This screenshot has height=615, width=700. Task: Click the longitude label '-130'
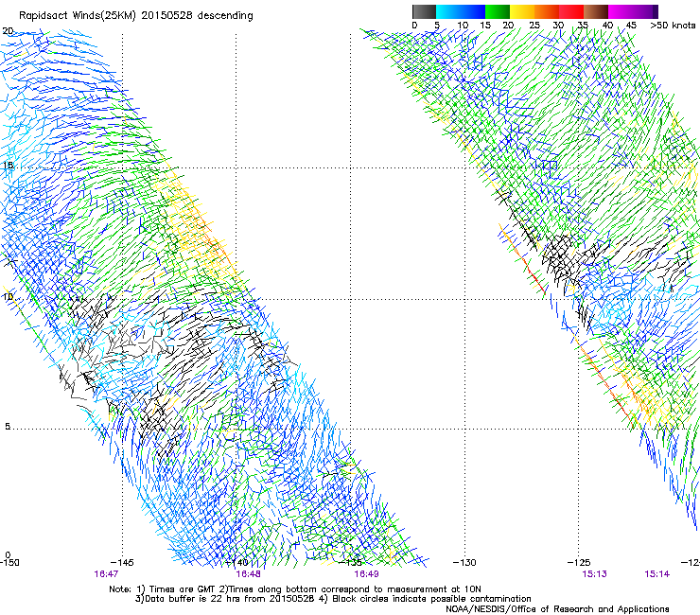(x=464, y=563)
